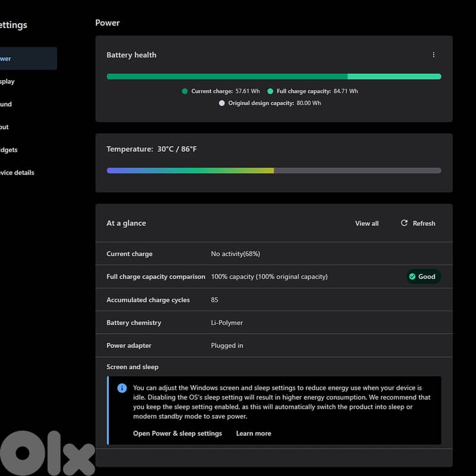Click the Temperature gradient bar
This screenshot has width=476, height=476.
coord(274,171)
